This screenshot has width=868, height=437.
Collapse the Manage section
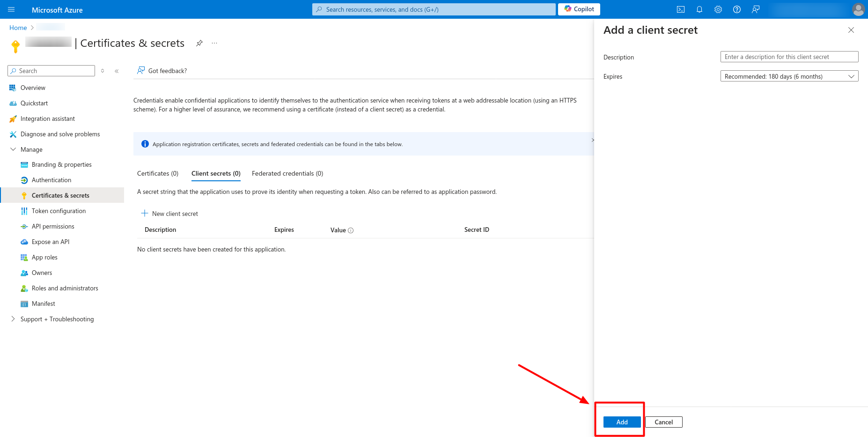[13, 149]
